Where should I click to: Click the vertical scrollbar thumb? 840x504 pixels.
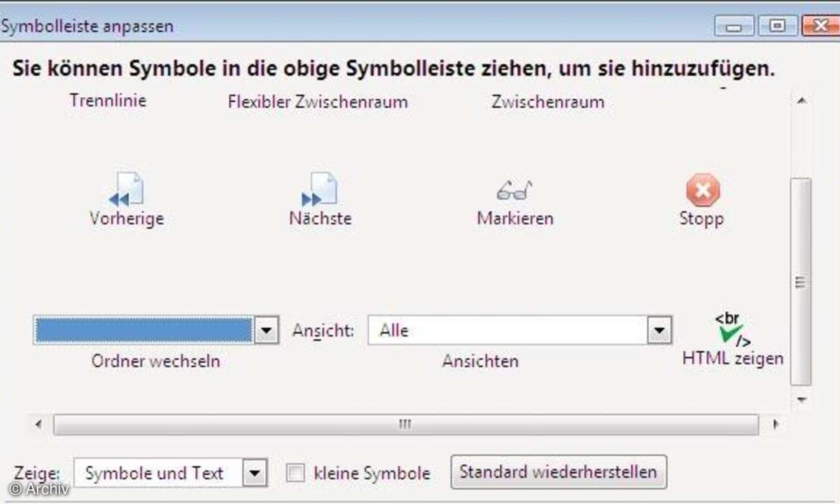pyautogui.click(x=801, y=281)
